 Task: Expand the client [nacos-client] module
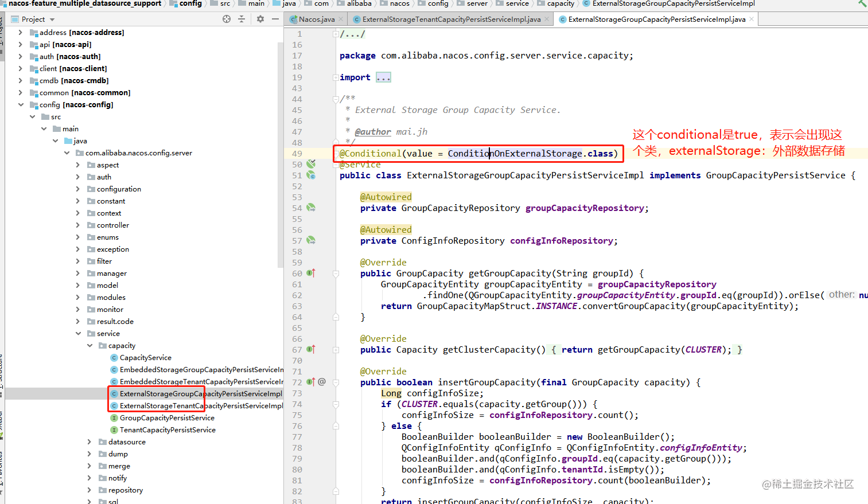coord(21,68)
